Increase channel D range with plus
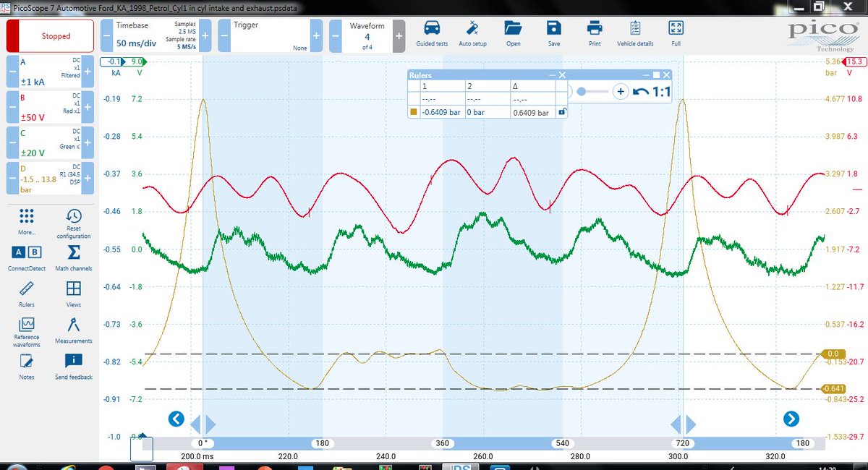Image resolution: width=868 pixels, height=470 pixels. (88, 178)
